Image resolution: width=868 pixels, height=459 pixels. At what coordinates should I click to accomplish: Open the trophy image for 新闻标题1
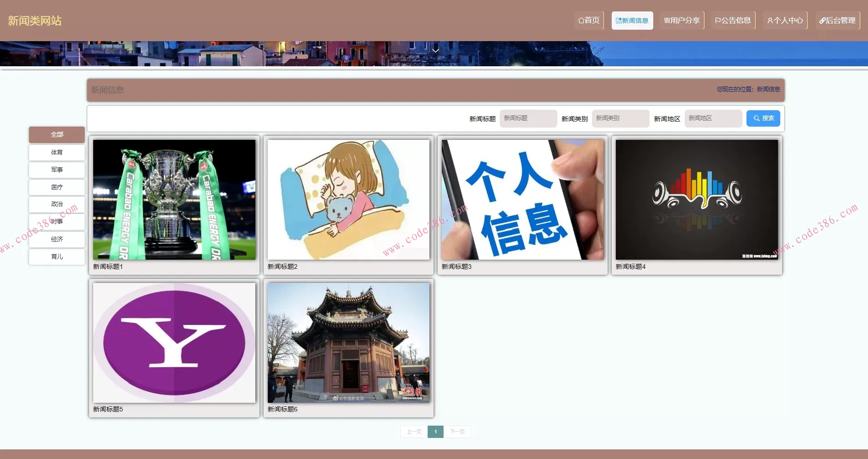point(174,200)
